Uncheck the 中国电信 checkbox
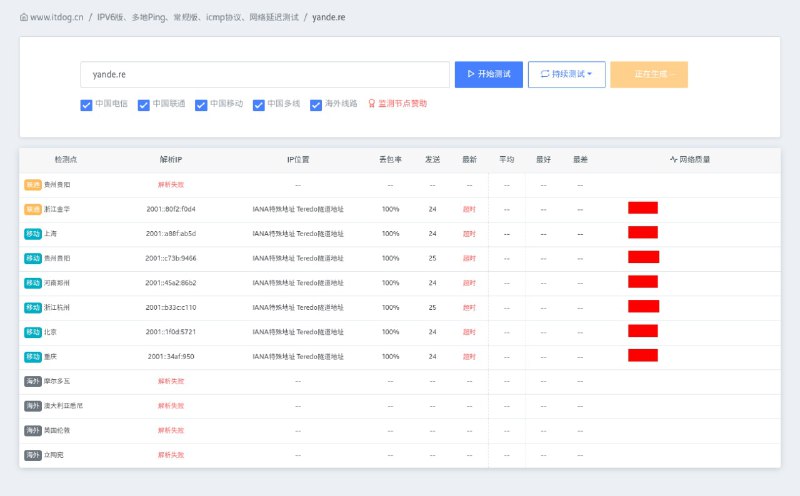This screenshot has height=496, width=800. [86, 104]
